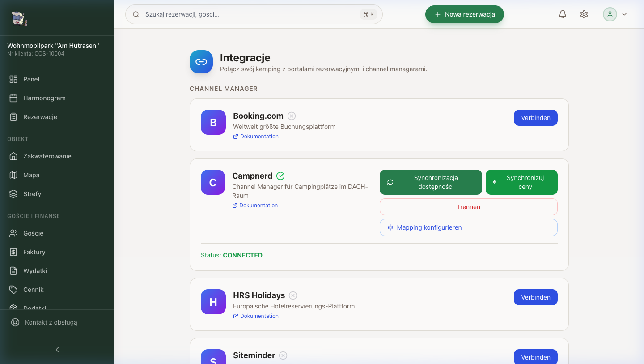Open Rezerwacje in the sidebar

(x=57, y=117)
